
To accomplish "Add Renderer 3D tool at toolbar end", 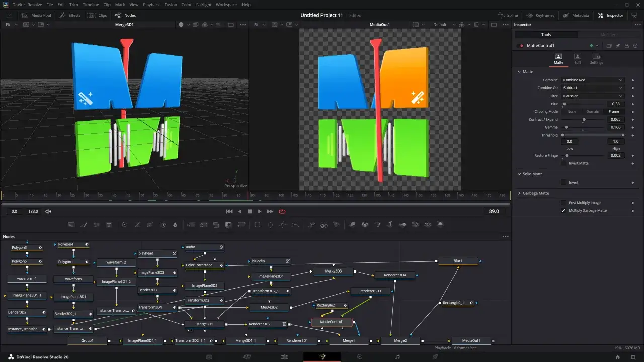I will coord(441,225).
